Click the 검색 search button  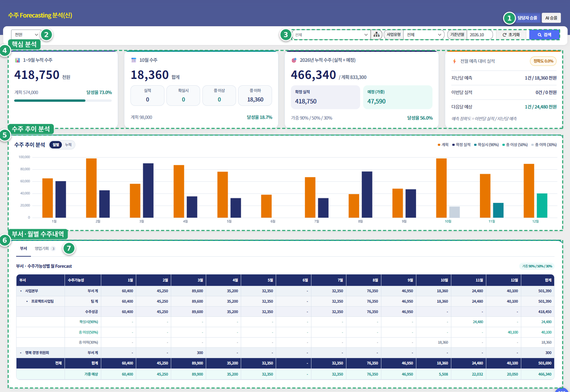click(544, 35)
